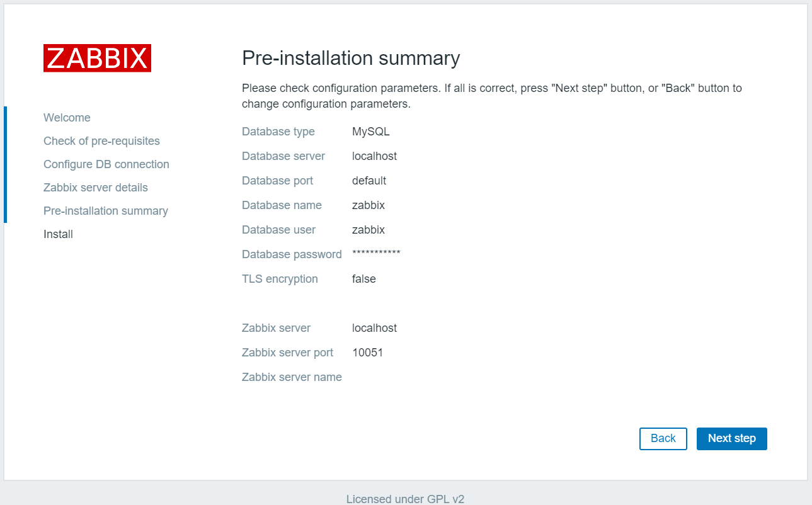This screenshot has height=505, width=812.
Task: Click the Zabbix server name label
Action: [292, 377]
